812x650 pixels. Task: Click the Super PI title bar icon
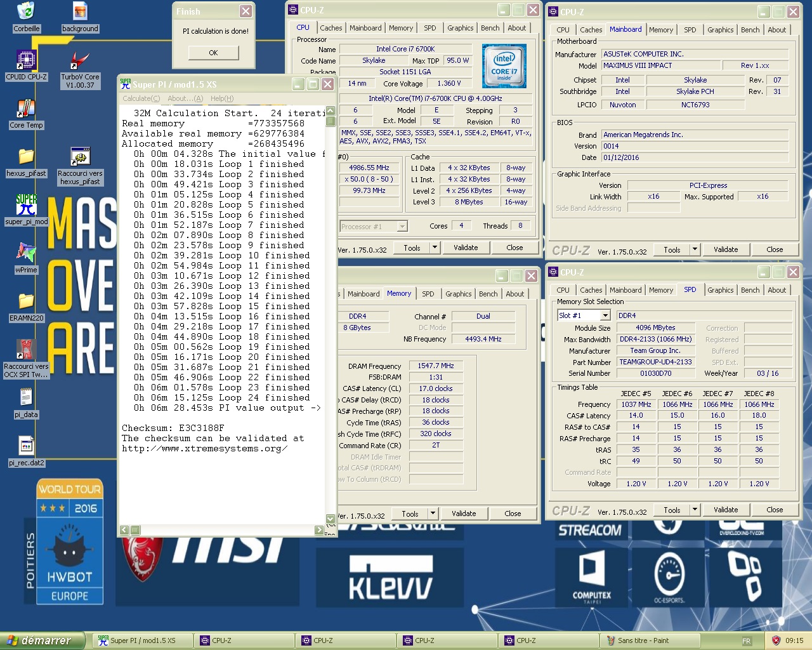[125, 84]
